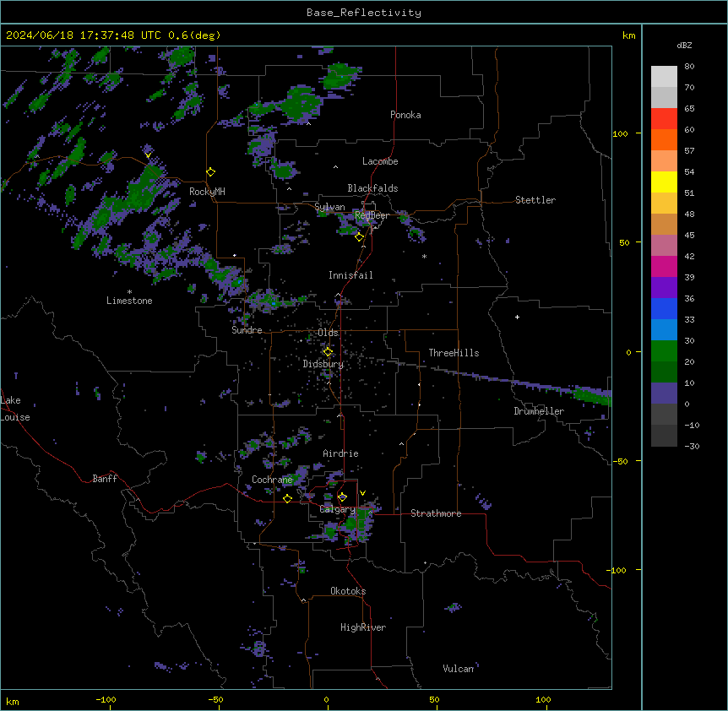Viewport: 728px width, 711px height.
Task: Click the Airdrie label
Action: tap(340, 453)
